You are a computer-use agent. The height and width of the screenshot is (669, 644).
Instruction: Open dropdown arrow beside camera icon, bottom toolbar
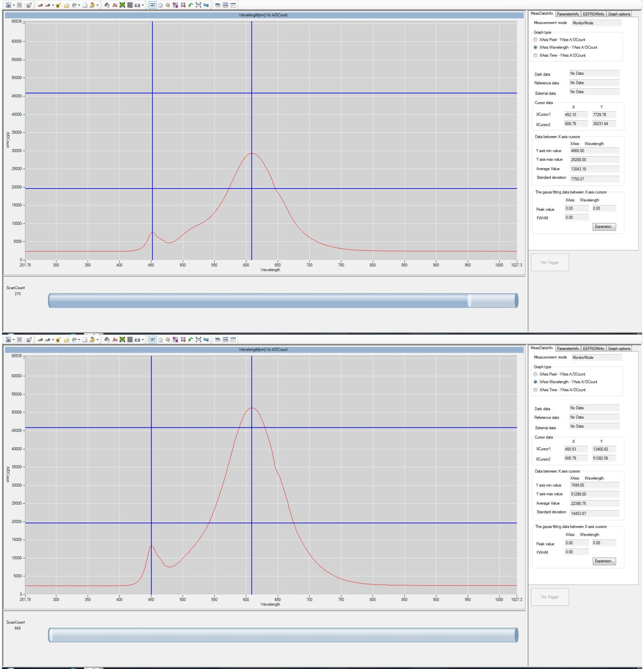click(143, 340)
